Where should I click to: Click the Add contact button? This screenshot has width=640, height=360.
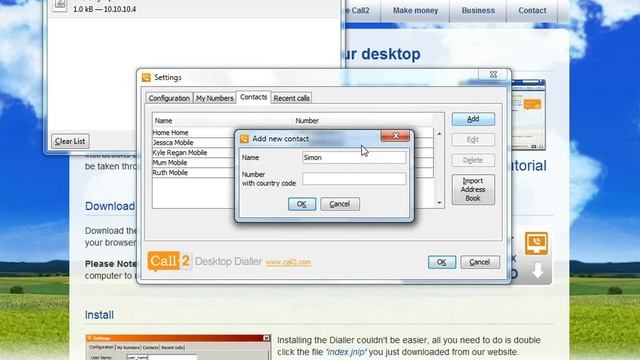coord(473,119)
